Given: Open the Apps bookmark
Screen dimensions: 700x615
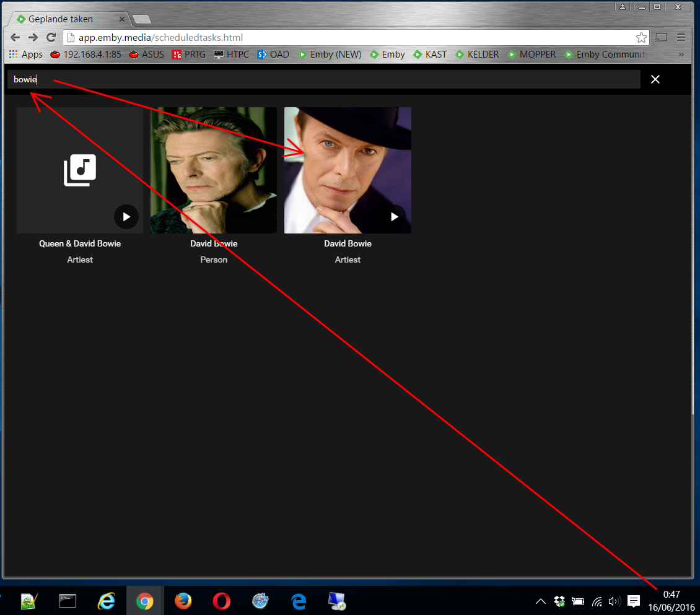Looking at the screenshot, I should point(26,55).
